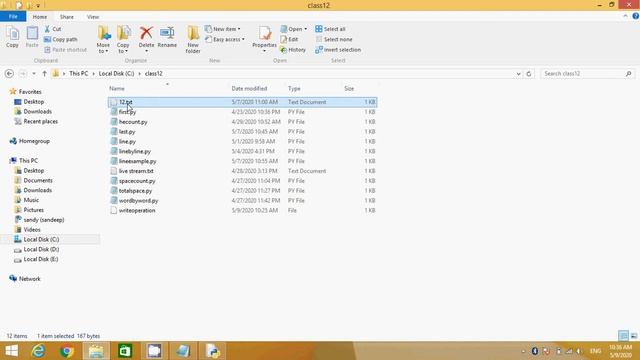Viewport: 640px width, 360px height.
Task: Expand the Open dropdown arrow
Action: click(305, 29)
